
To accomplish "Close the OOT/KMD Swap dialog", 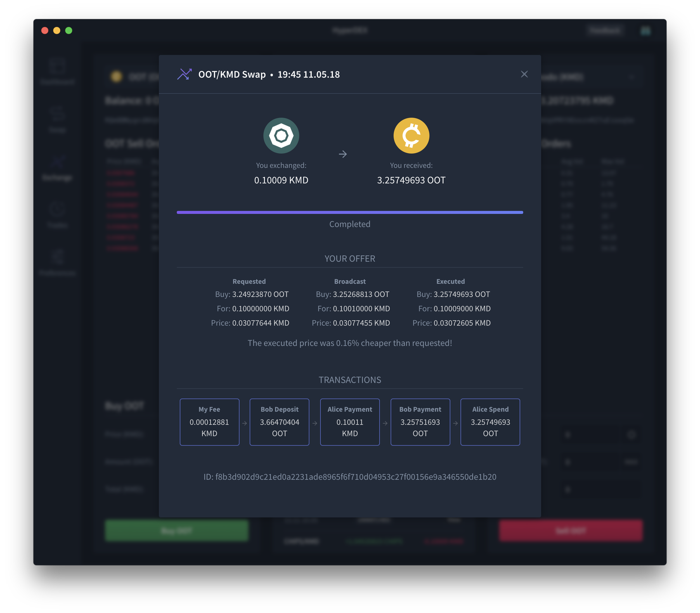I will [x=524, y=74].
